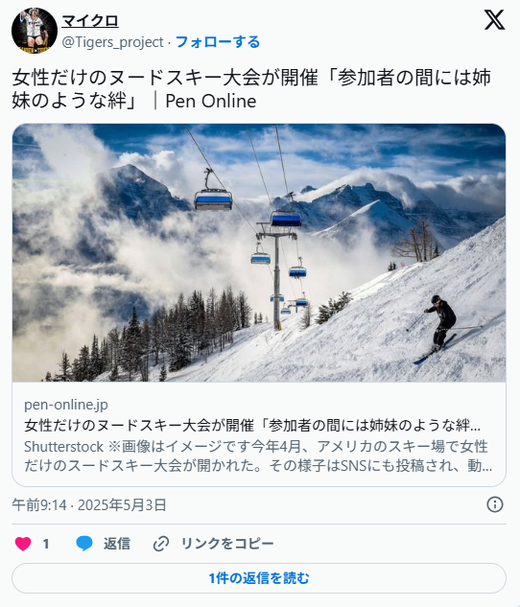Open the post info circle icon
This screenshot has width=520, height=607.
(495, 505)
